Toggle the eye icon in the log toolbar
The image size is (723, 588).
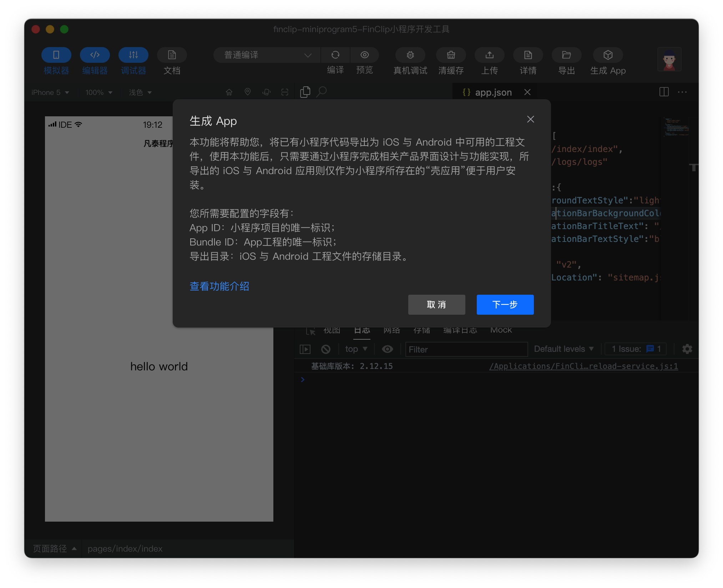[388, 349]
